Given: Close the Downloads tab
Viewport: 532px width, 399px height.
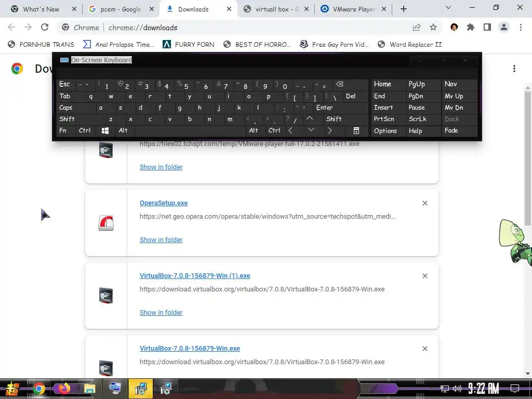Looking at the screenshot, I should (229, 9).
